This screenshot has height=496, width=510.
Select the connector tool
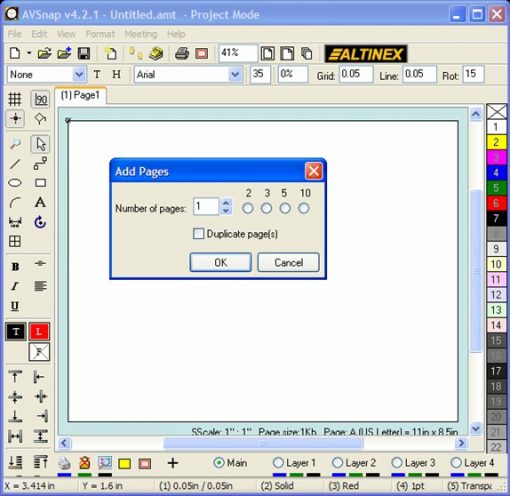point(40,164)
